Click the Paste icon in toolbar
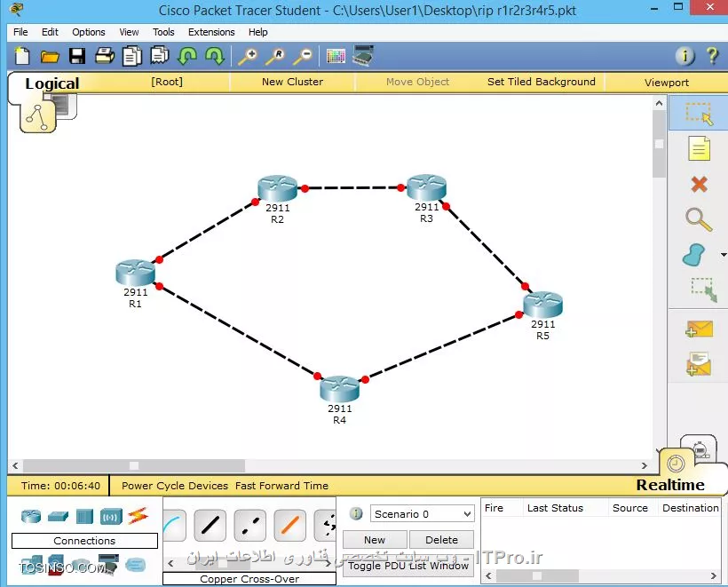The image size is (728, 587). tap(159, 56)
